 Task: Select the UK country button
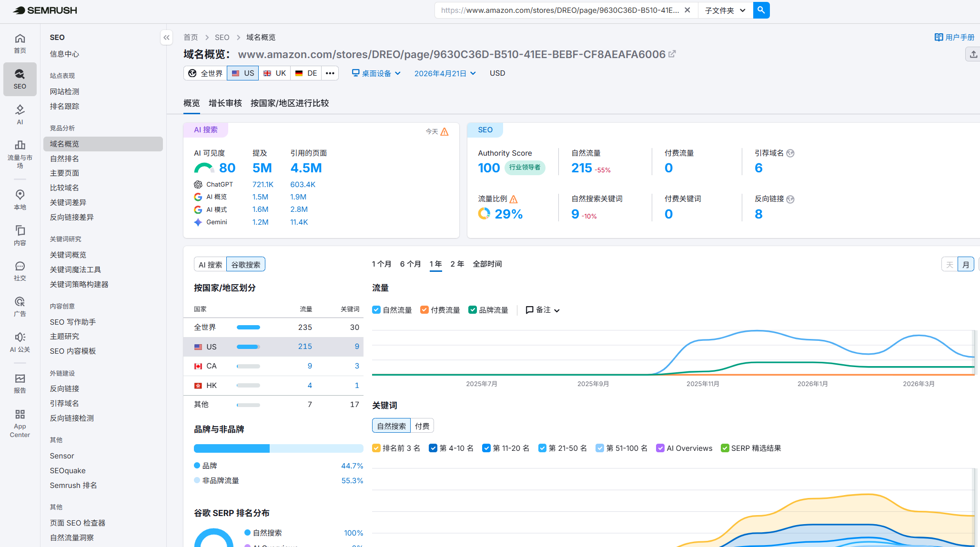click(275, 73)
